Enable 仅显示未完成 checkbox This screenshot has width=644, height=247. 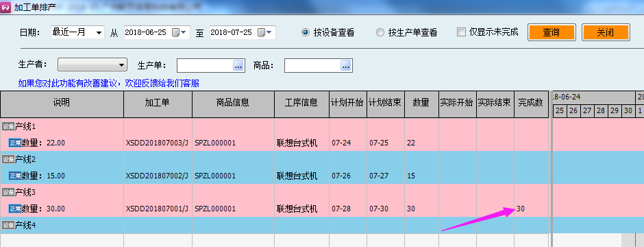[462, 32]
